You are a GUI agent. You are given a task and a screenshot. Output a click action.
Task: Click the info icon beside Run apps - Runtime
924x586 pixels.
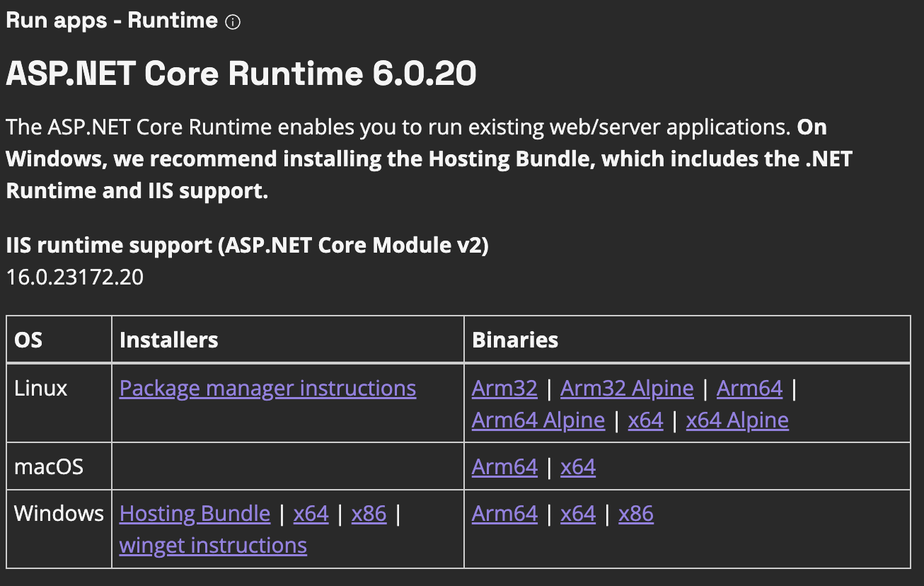point(232,22)
